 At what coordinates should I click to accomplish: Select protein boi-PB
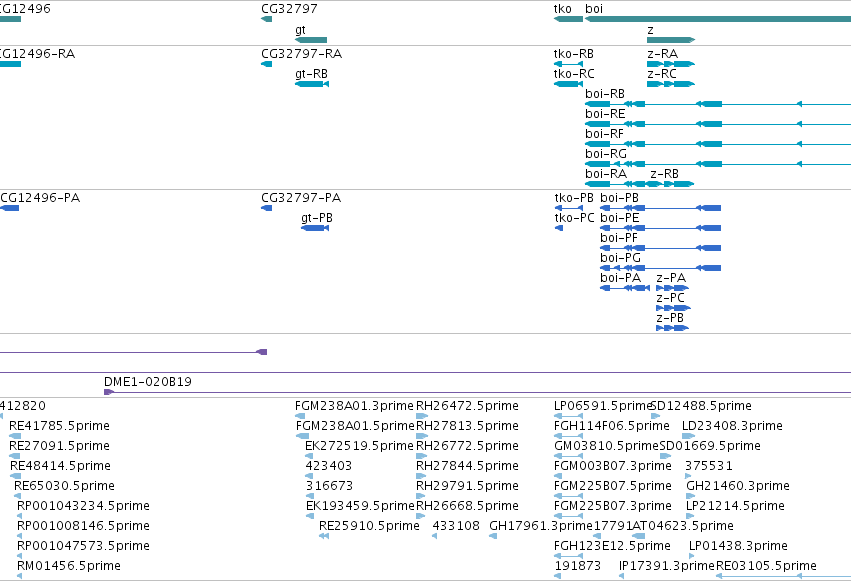click(x=661, y=208)
